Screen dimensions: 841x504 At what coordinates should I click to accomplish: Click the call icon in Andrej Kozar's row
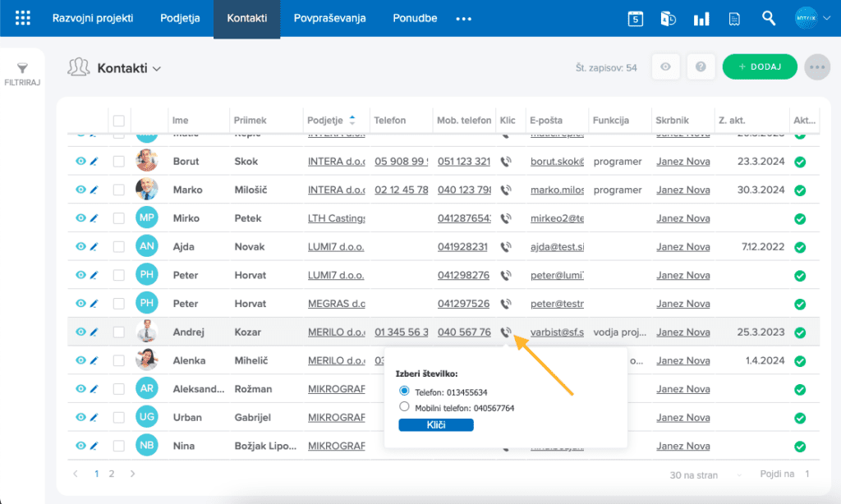(507, 332)
